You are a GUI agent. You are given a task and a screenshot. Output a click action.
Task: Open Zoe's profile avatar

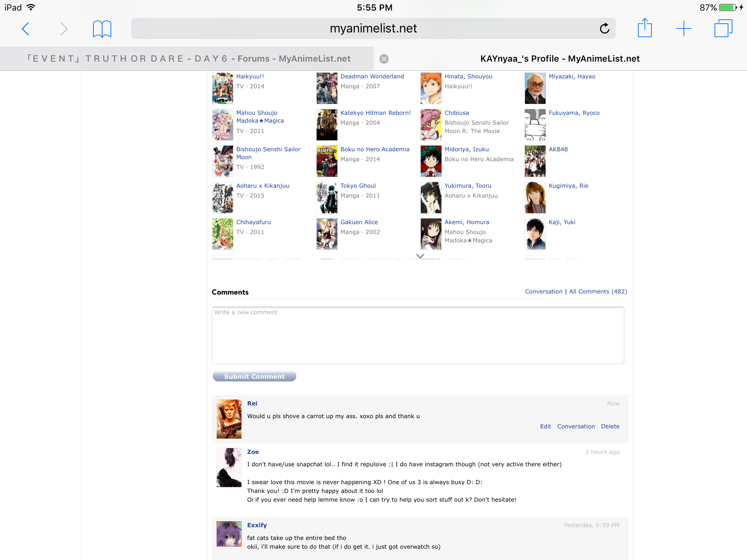pyautogui.click(x=229, y=467)
